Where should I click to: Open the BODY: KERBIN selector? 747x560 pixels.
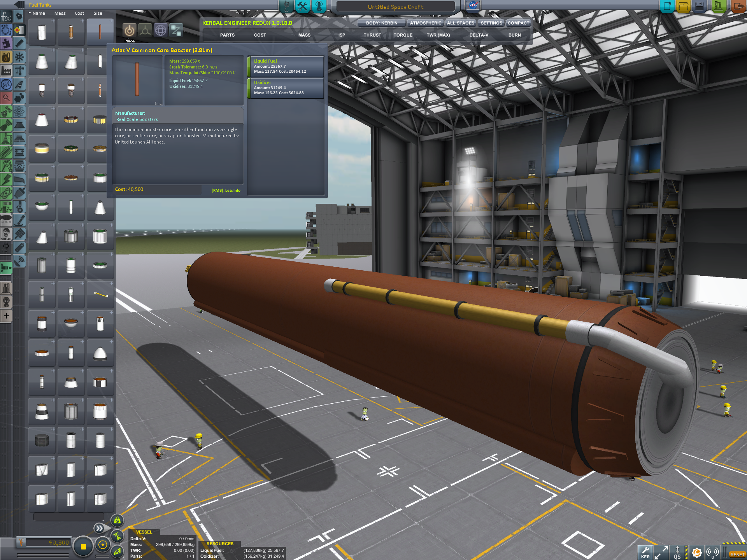click(382, 23)
